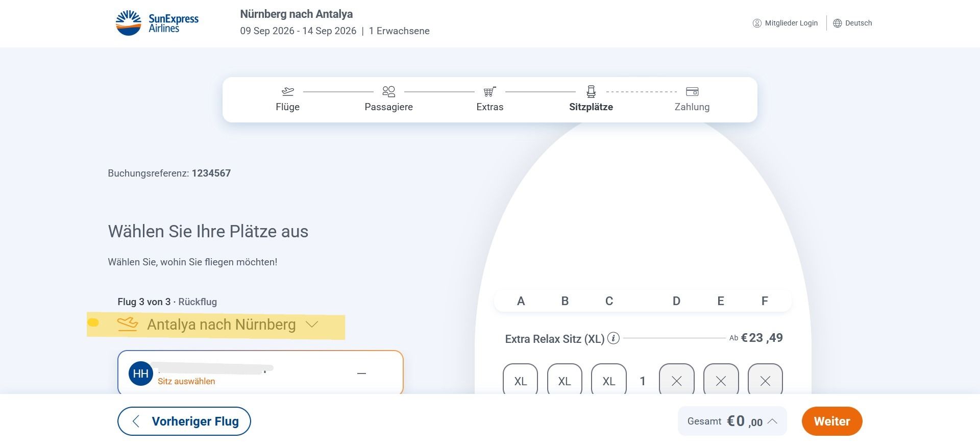This screenshot has height=448, width=980.
Task: Click column letter F header
Action: click(765, 301)
